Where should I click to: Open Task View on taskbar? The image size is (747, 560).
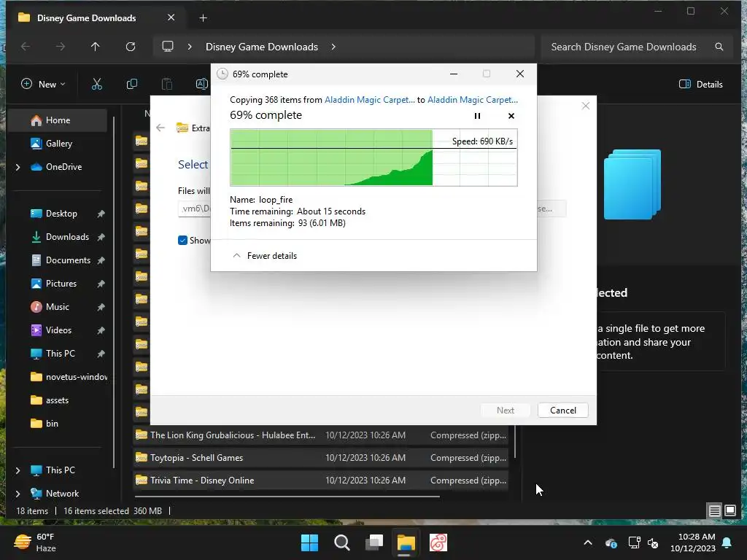[x=374, y=542]
